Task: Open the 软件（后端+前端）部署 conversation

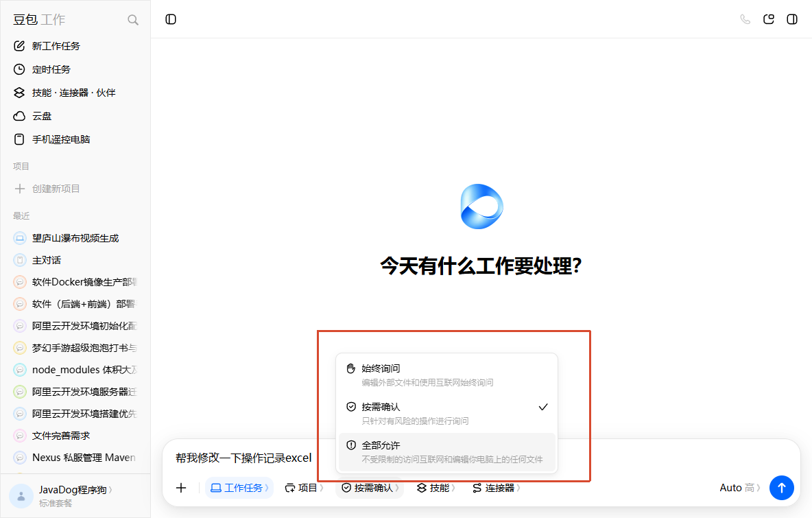Action: click(75, 304)
